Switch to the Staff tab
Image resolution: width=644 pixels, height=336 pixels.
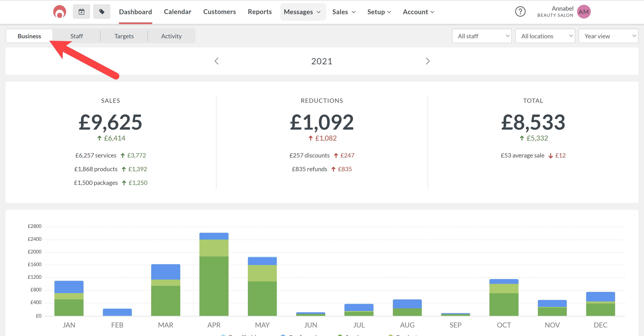coord(77,36)
